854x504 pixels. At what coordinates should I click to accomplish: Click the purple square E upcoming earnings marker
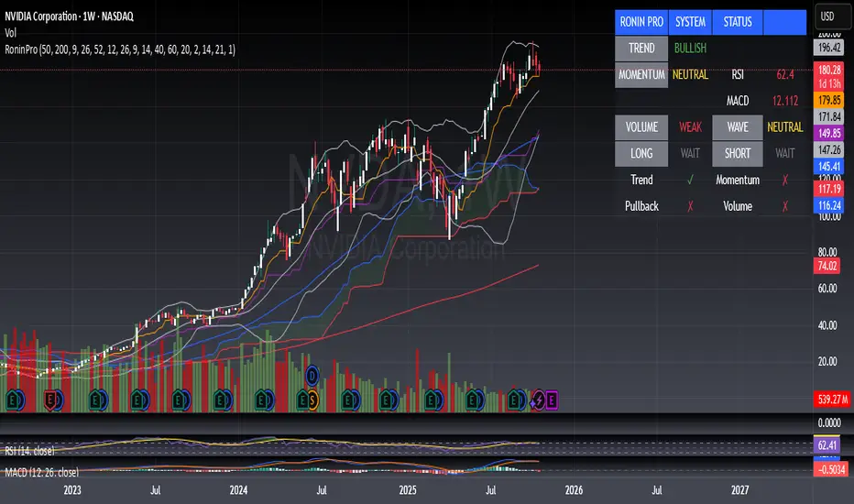pos(553,400)
